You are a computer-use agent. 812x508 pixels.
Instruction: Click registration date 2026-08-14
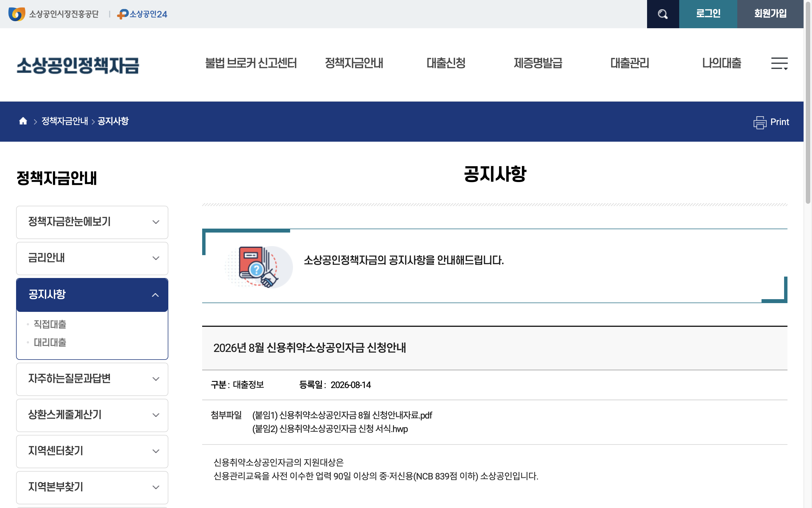351,385
